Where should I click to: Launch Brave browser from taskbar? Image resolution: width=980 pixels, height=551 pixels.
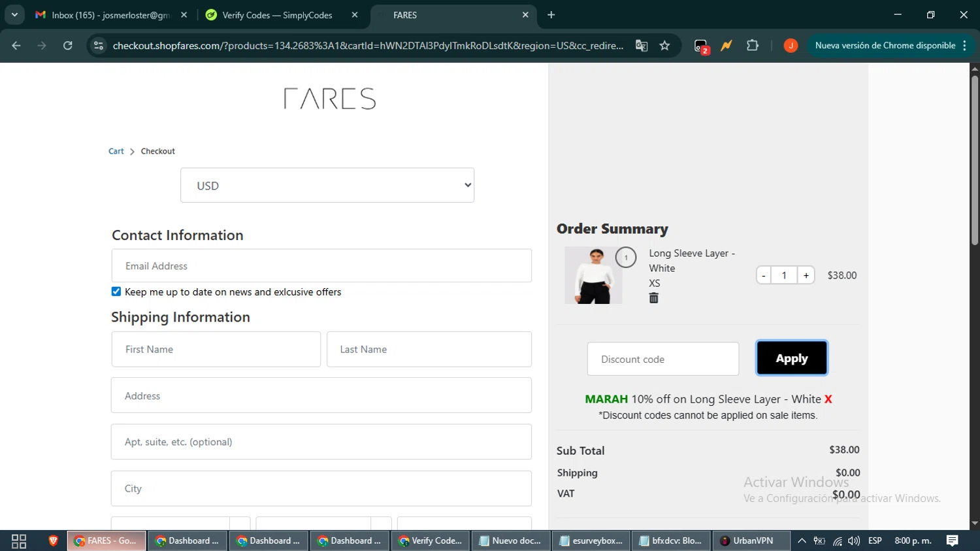pyautogui.click(x=53, y=541)
